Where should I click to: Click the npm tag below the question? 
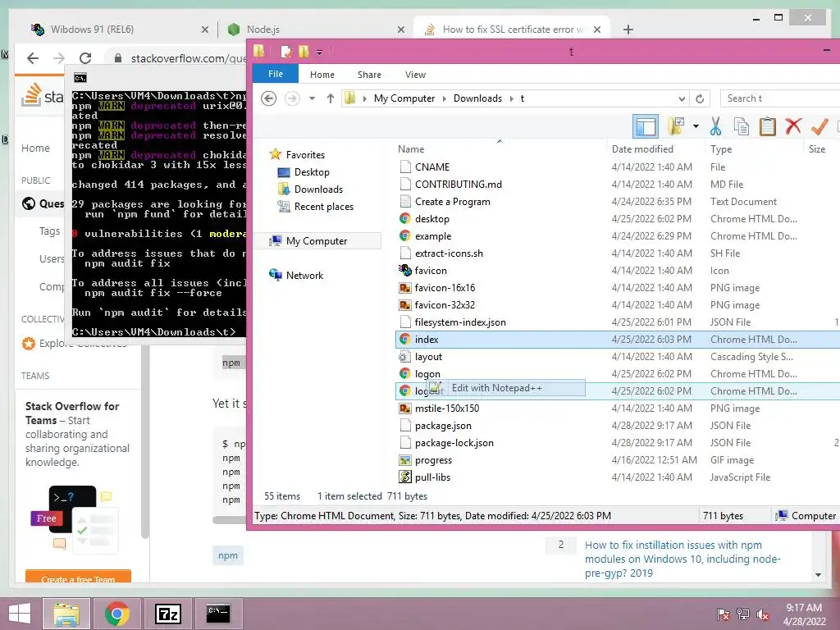(x=228, y=555)
